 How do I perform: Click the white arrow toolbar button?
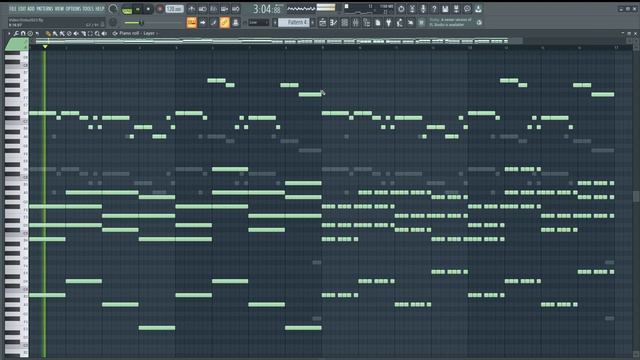pyautogui.click(x=202, y=23)
